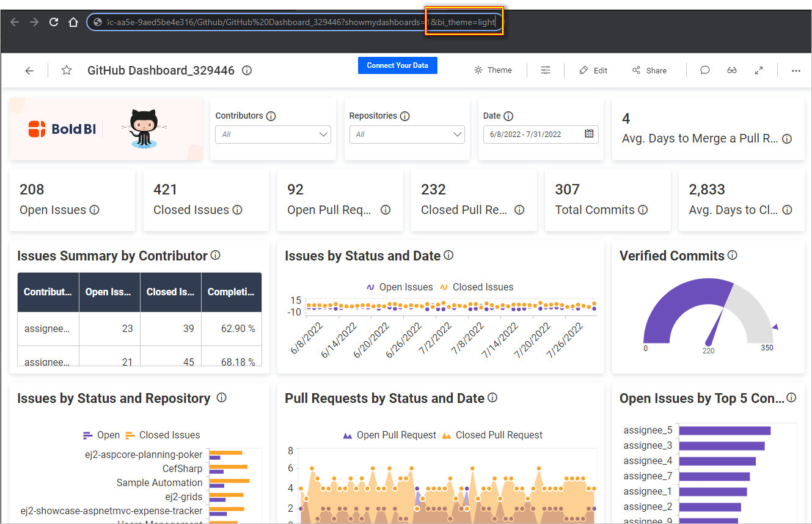Image resolution: width=812 pixels, height=524 pixels.
Task: Toggle Open Issues legend series
Action: click(399, 287)
